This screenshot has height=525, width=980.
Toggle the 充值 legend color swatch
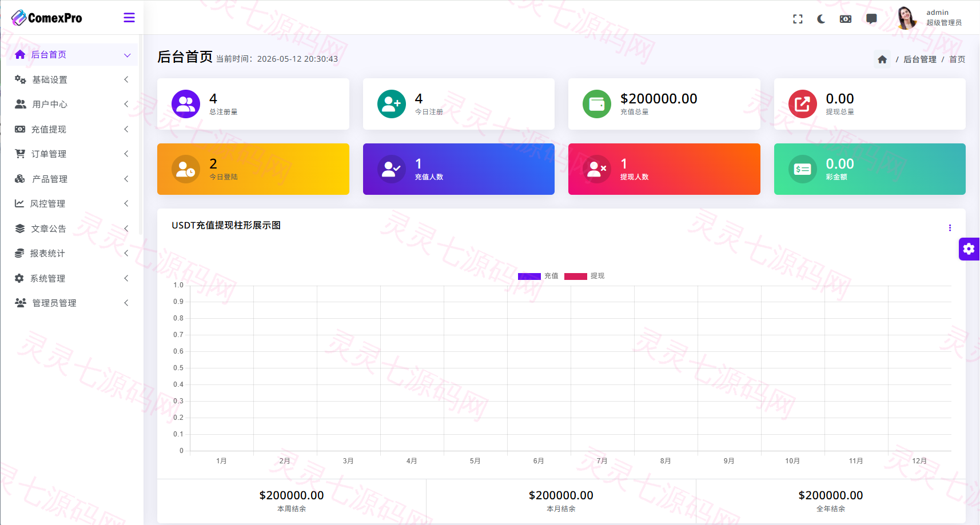529,276
